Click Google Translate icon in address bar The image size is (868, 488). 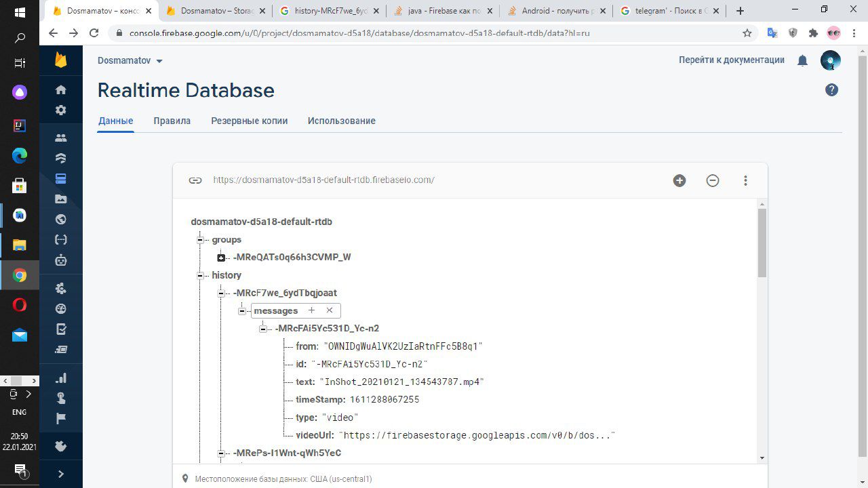point(772,33)
